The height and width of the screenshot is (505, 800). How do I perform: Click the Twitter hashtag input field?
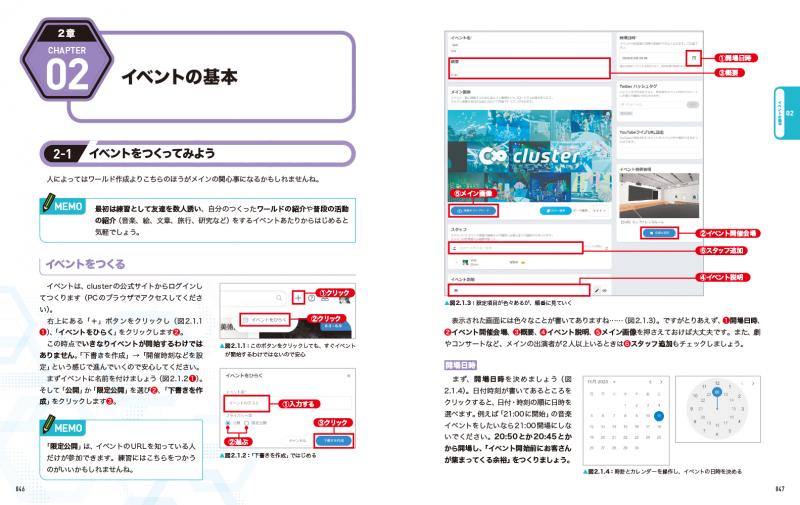click(x=651, y=104)
